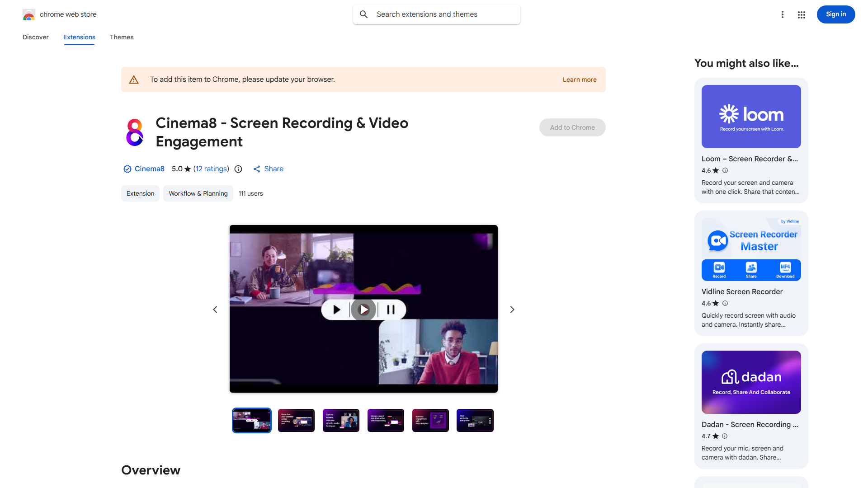
Task: Click the Learn more link in warning banner
Action: [x=579, y=80]
